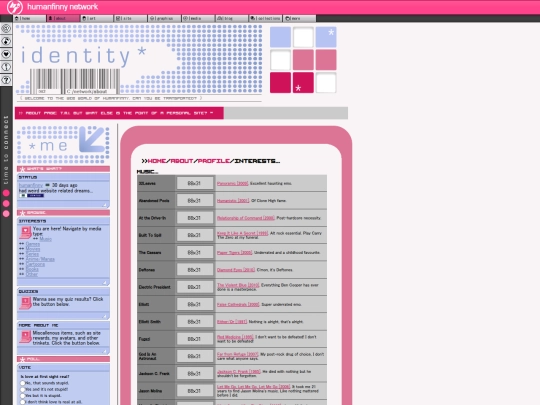
Task: Open the graphics tab
Action: [x=164, y=18]
